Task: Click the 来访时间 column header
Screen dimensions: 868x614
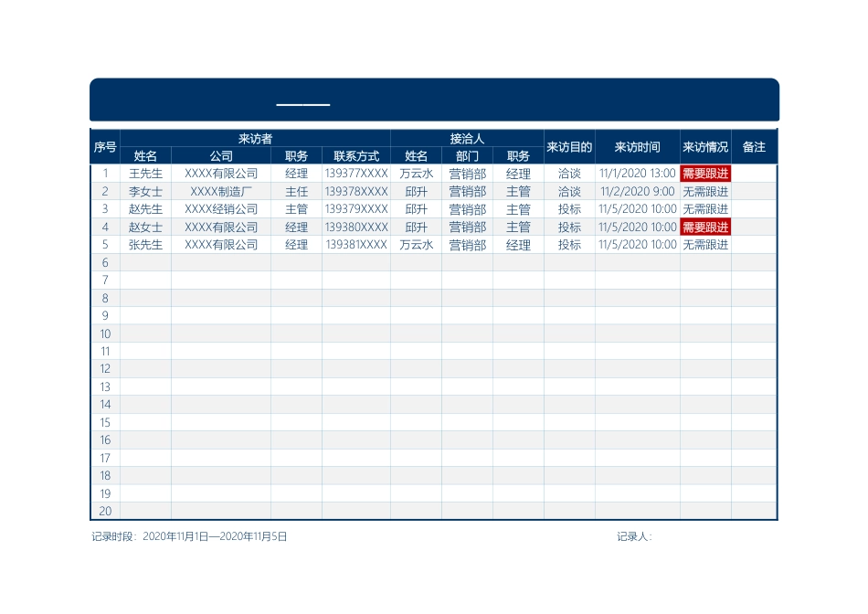Action: (x=637, y=147)
